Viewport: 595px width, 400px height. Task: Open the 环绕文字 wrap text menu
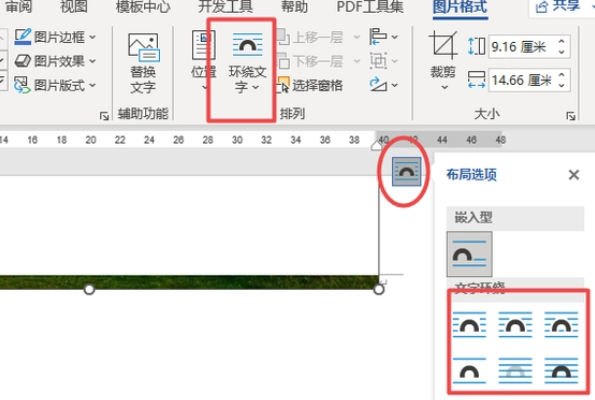coord(247,63)
